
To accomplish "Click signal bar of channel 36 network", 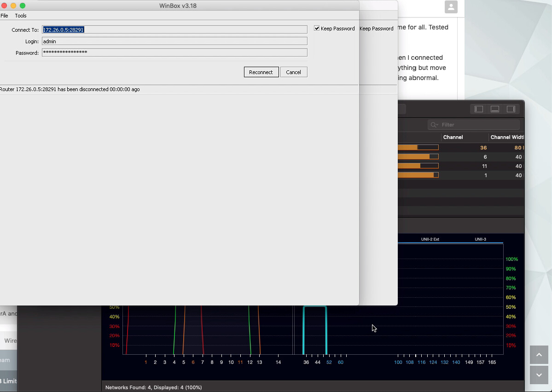I will 418,147.
